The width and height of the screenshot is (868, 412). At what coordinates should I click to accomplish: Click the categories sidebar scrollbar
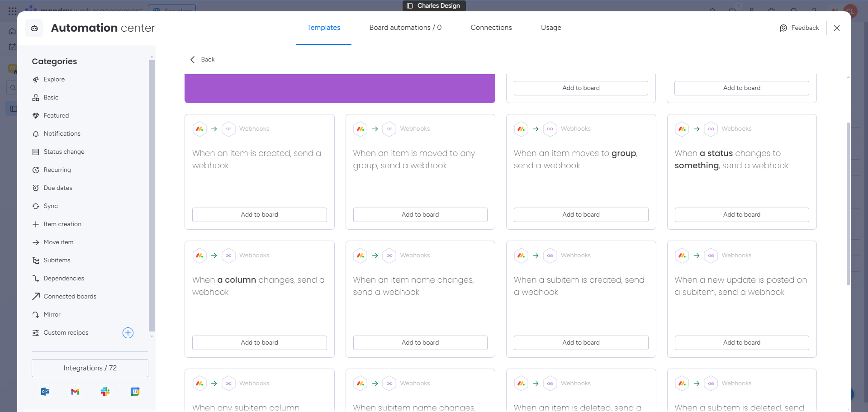(x=152, y=195)
